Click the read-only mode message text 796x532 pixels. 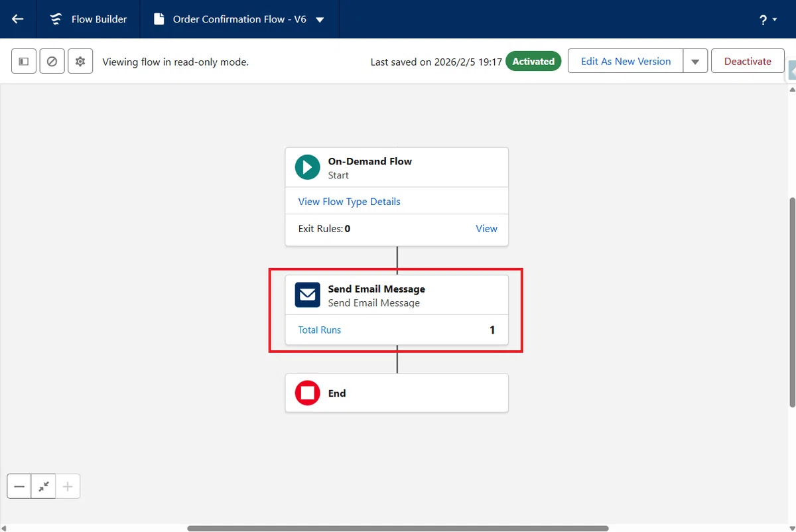175,62
